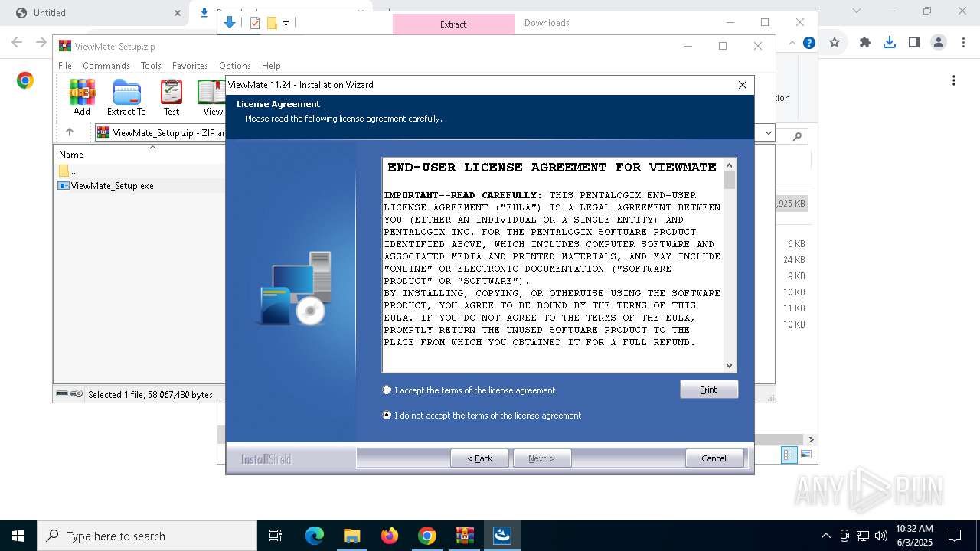Expand WinRAR address path dropdown arrow
Screen dimensions: 980x551
tap(768, 132)
